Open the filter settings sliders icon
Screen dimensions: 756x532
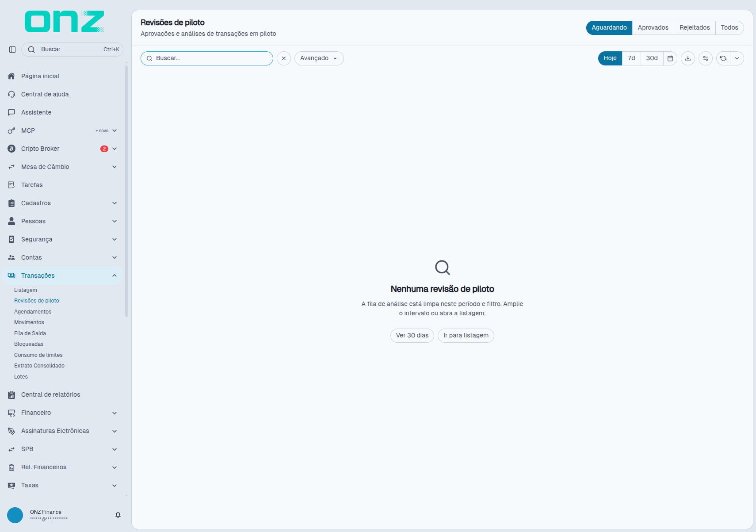pos(706,58)
